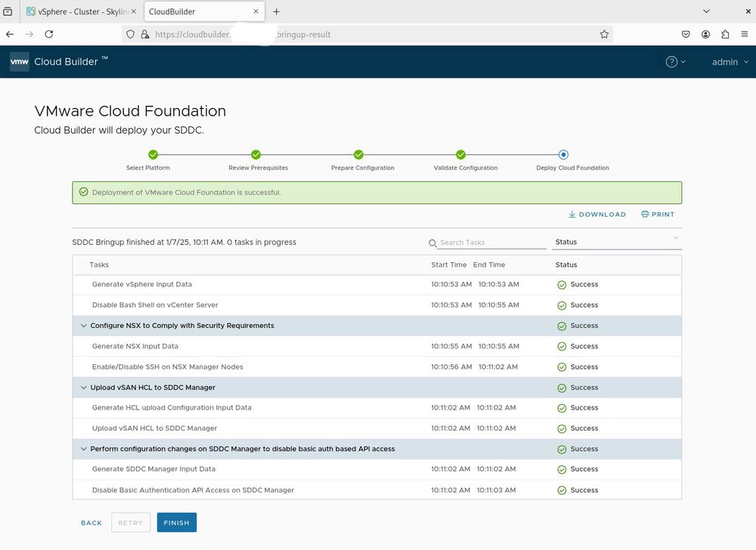Open the Firefox hamburger menu
756x550 pixels.
click(x=745, y=34)
